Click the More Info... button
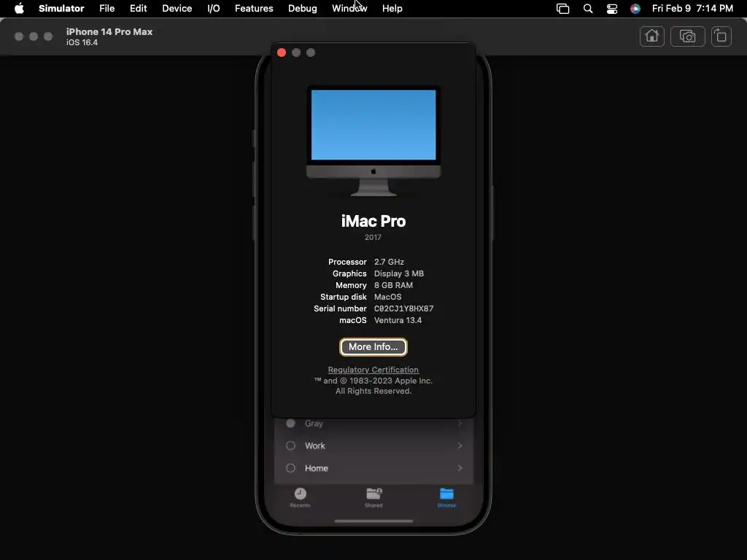747x560 pixels. 373,346
